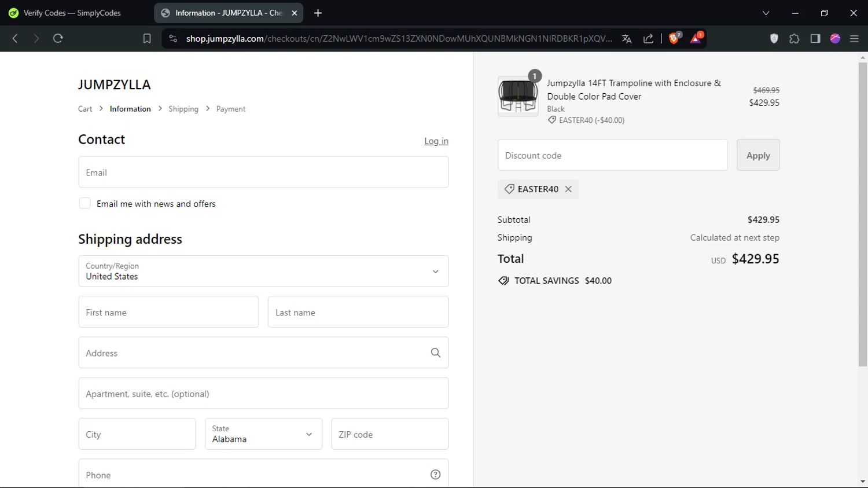Click the Calculated at next step text

[734, 237]
